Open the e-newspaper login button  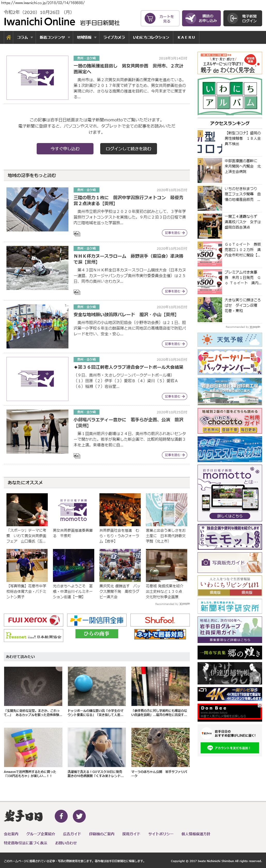coord(244,19)
